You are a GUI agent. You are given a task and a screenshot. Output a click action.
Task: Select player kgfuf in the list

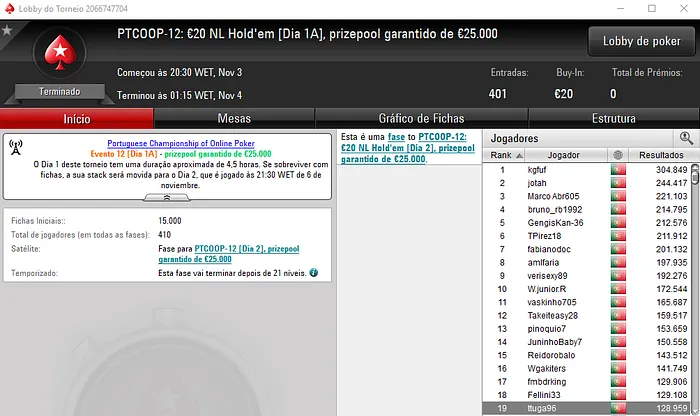click(587, 170)
